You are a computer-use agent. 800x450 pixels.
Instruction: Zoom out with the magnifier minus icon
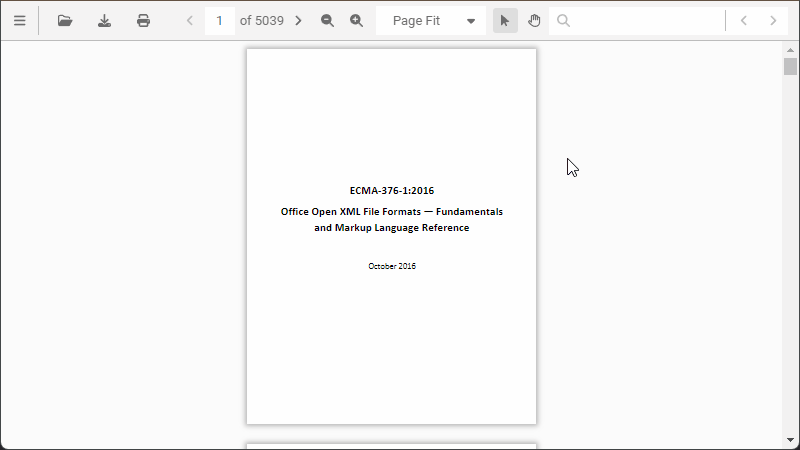point(327,21)
